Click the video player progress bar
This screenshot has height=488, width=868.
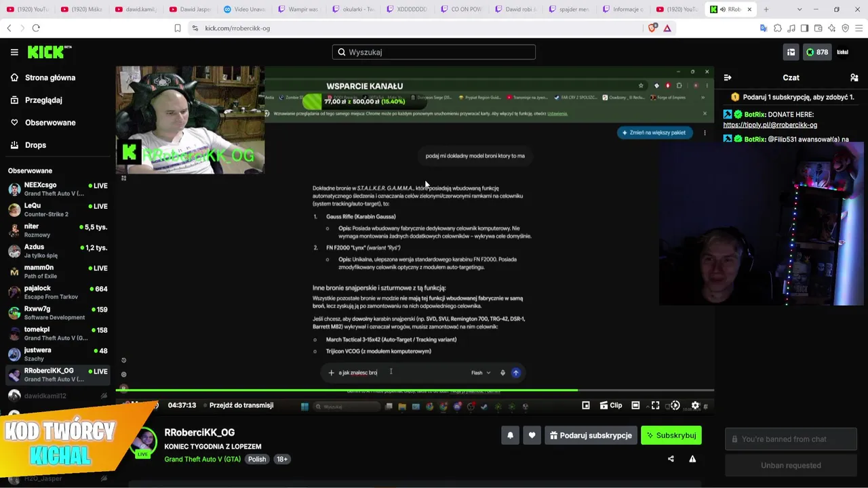pyautogui.click(x=414, y=390)
